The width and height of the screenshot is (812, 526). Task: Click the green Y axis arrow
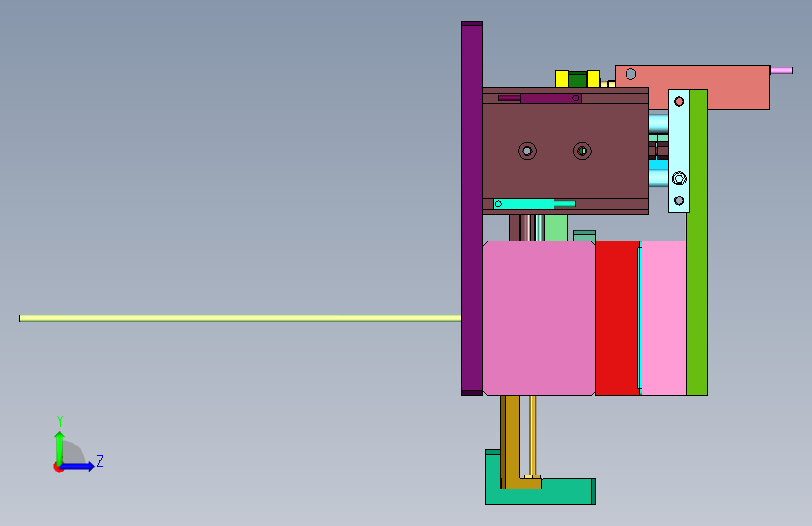click(x=60, y=447)
